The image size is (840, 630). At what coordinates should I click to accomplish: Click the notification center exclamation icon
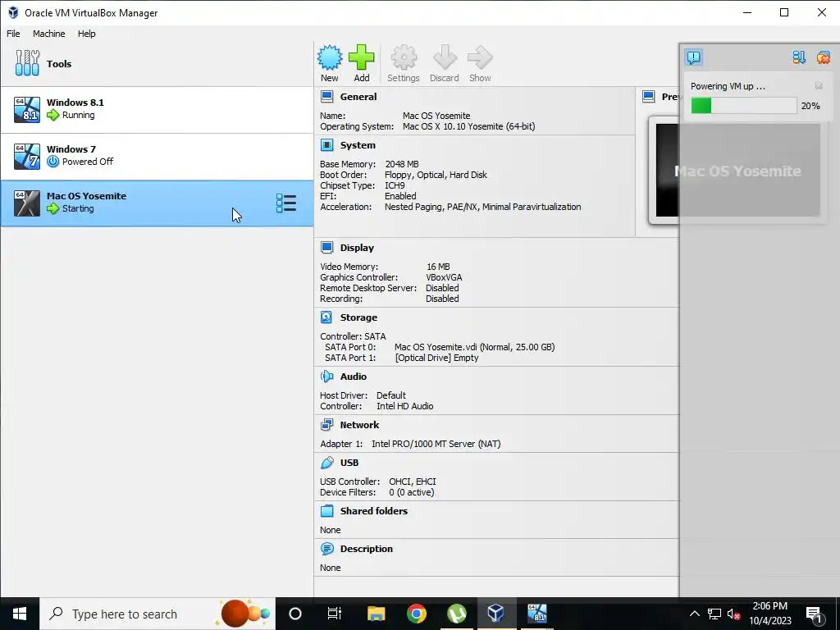(x=694, y=57)
